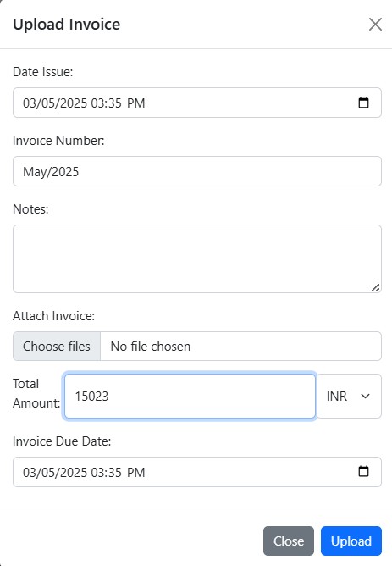Image resolution: width=392 pixels, height=566 pixels.
Task: Expand the INR currency dropdown
Action: [x=348, y=396]
